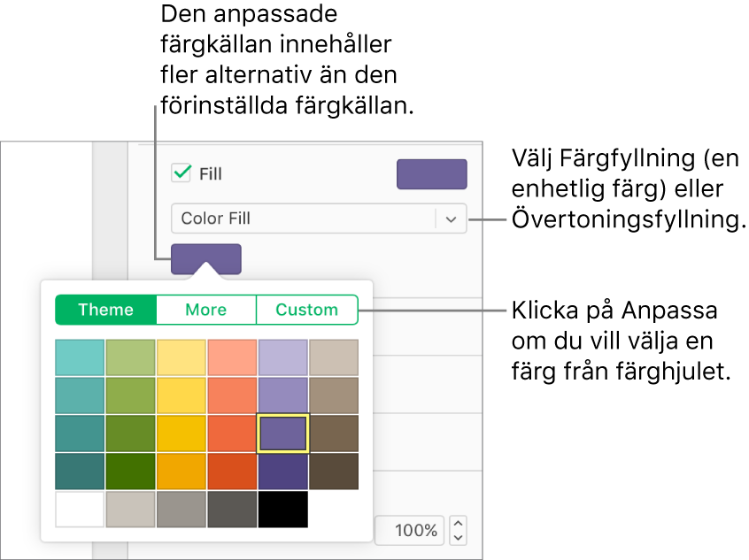Viewport: 749px width, 560px height.
Task: Pick the light salmon swatch in the top row
Action: pyautogui.click(x=232, y=357)
